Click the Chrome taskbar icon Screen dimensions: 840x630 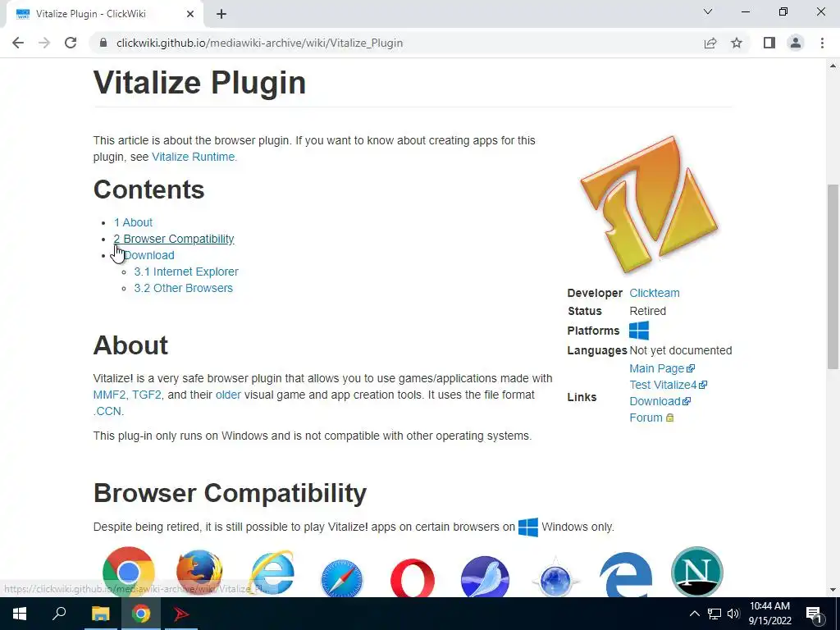(141, 614)
